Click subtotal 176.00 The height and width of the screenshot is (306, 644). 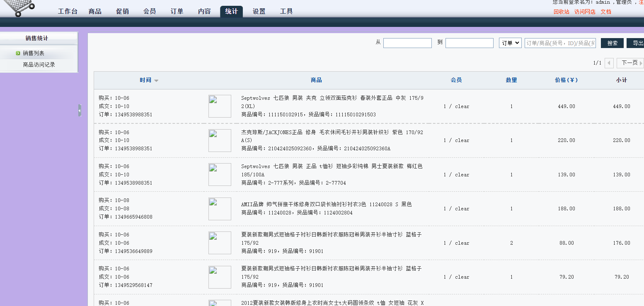622,243
